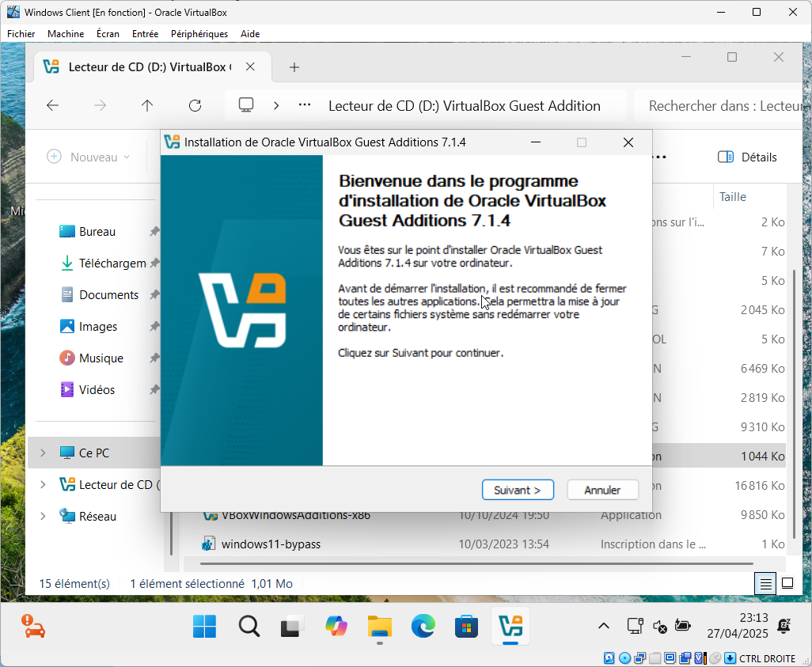Show hidden path segments via ellipsis
812x667 pixels.
point(305,105)
